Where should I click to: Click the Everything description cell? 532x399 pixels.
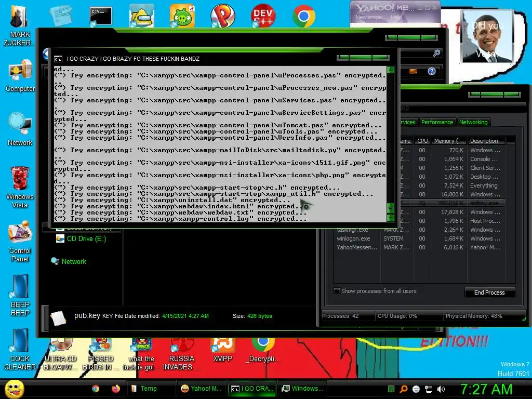point(484,185)
